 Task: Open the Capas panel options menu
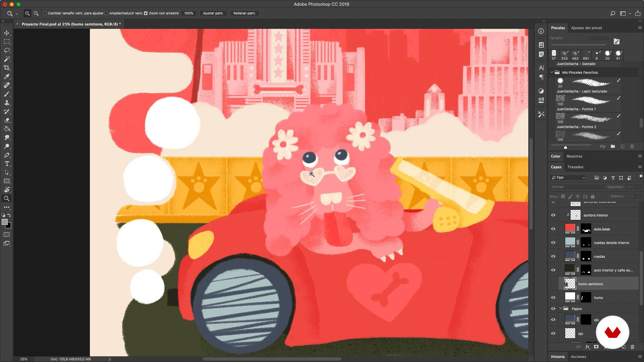(x=640, y=167)
